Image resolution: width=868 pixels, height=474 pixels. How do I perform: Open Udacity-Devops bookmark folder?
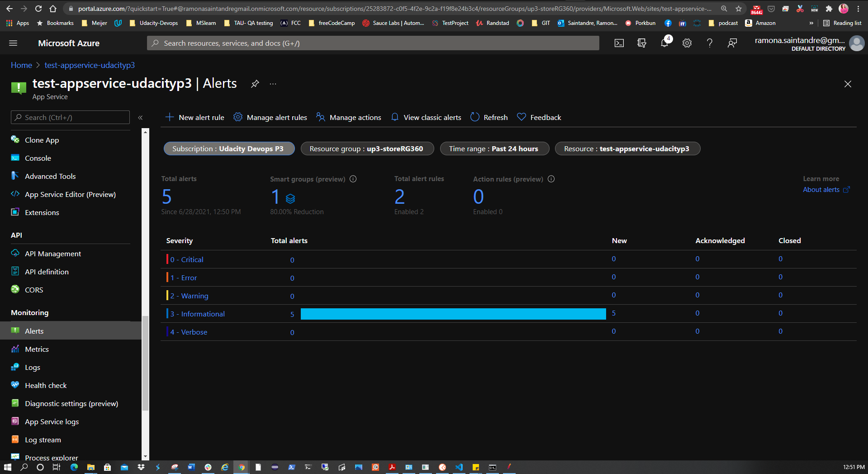(x=153, y=23)
